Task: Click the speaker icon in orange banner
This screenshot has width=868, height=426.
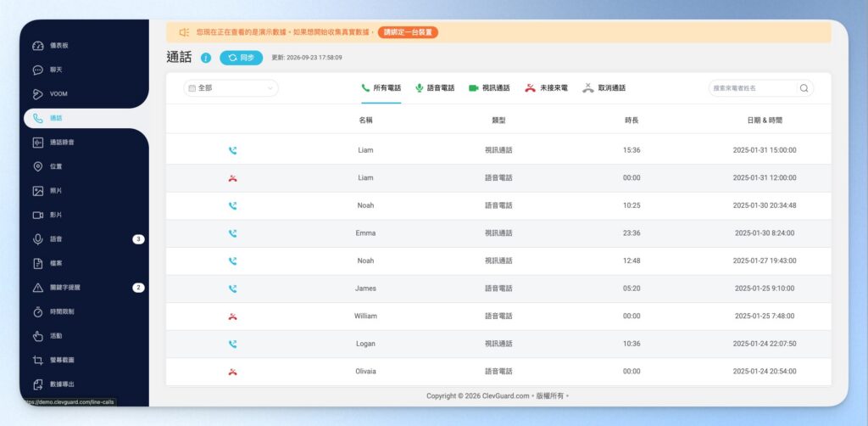Action: point(184,33)
